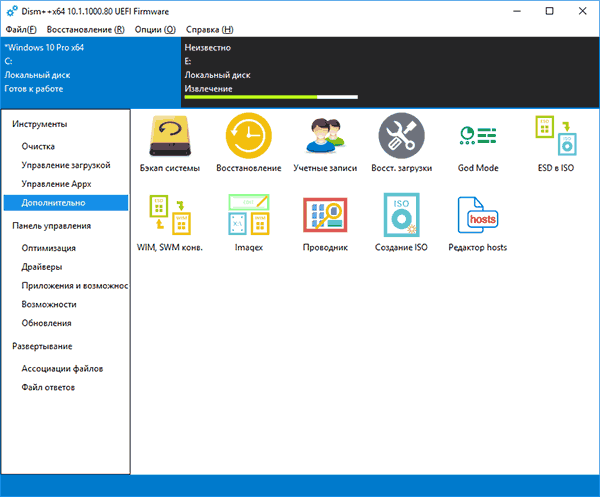Open the God Mode icon
The height and width of the screenshot is (497, 600).
(x=478, y=143)
